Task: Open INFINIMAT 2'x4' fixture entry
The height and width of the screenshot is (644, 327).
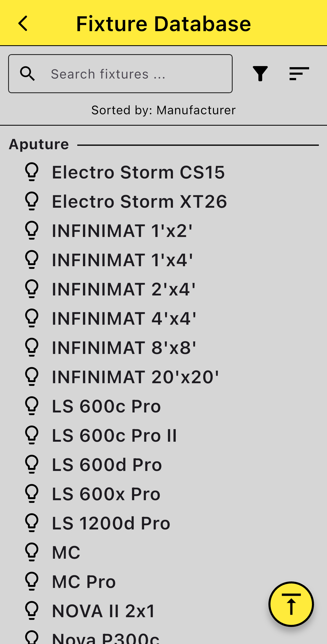Action: coord(163,289)
